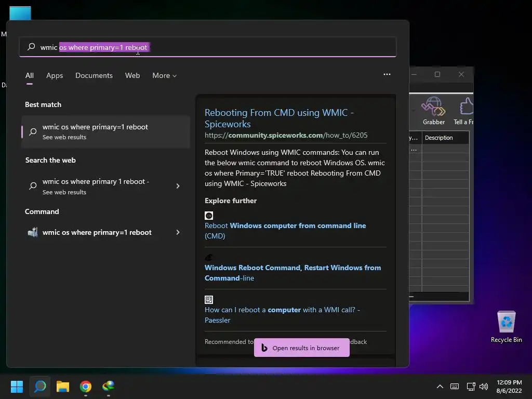Maximize the background window
Image resolution: width=532 pixels, height=399 pixels.
click(437, 74)
